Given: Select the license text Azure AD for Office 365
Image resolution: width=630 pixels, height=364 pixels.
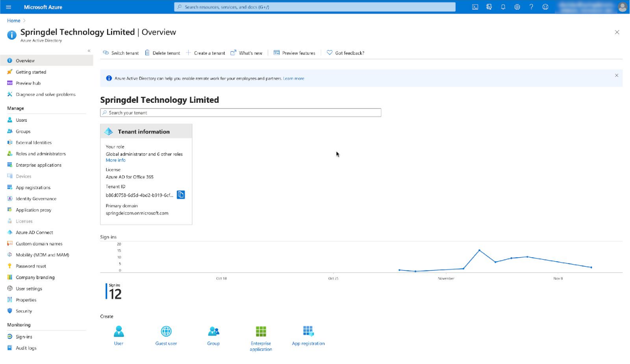Looking at the screenshot, I should coord(130,177).
